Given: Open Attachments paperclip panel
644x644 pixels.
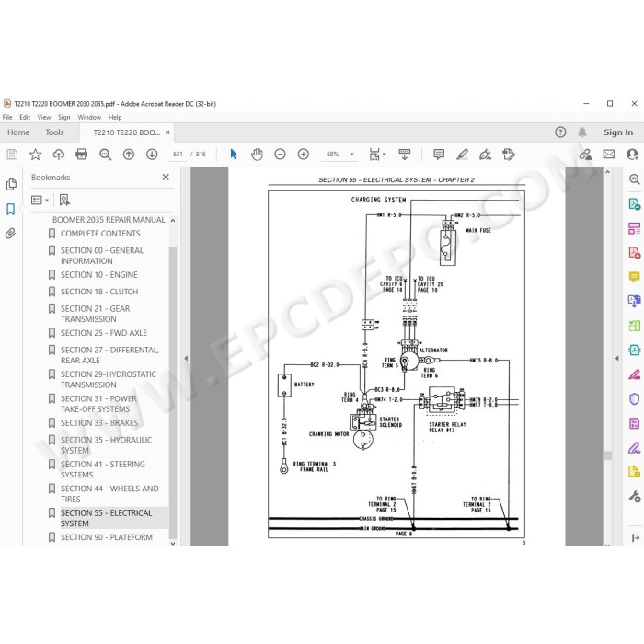Looking at the screenshot, I should [10, 234].
